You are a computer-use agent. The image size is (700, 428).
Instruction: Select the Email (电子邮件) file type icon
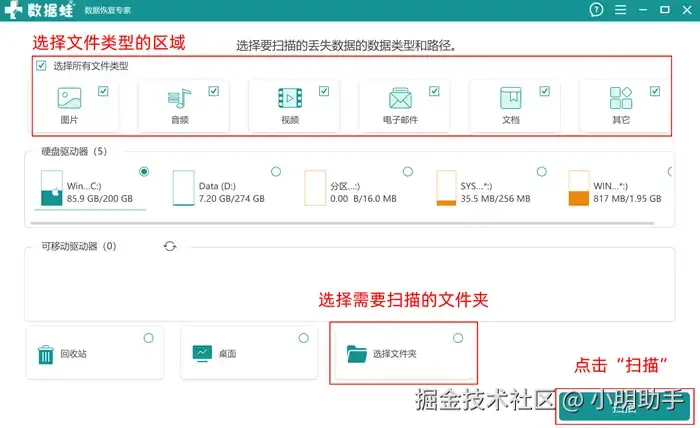(400, 98)
